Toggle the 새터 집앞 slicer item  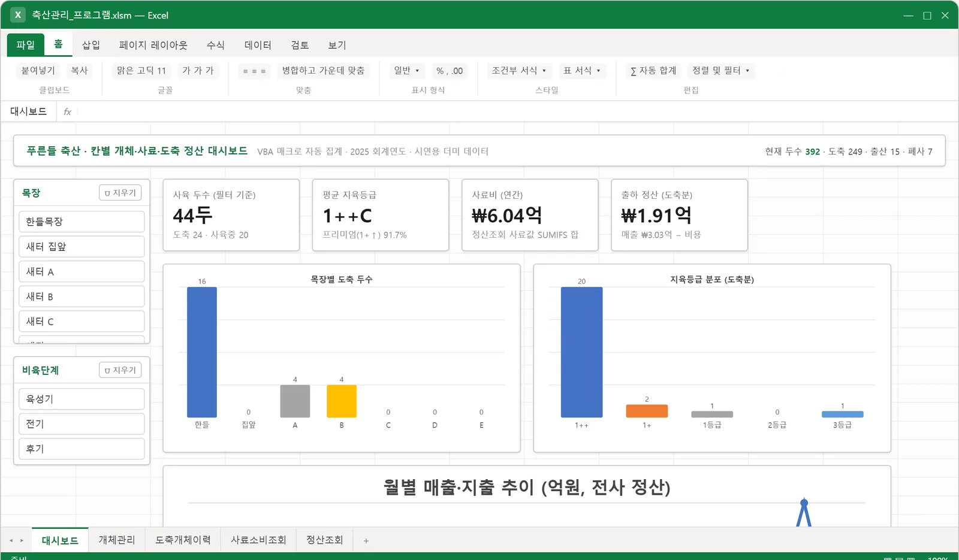pos(82,247)
